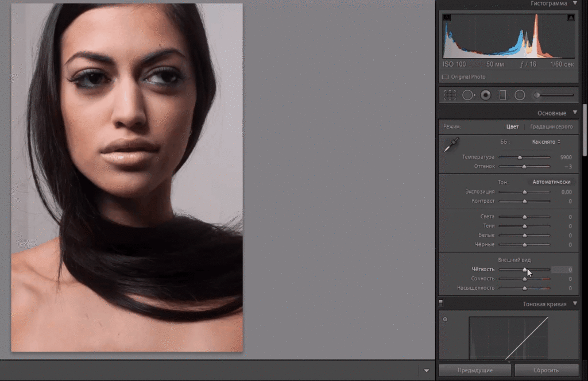Image resolution: width=588 pixels, height=381 pixels.
Task: Switch treatment mode to Градации серого
Action: pyautogui.click(x=551, y=126)
